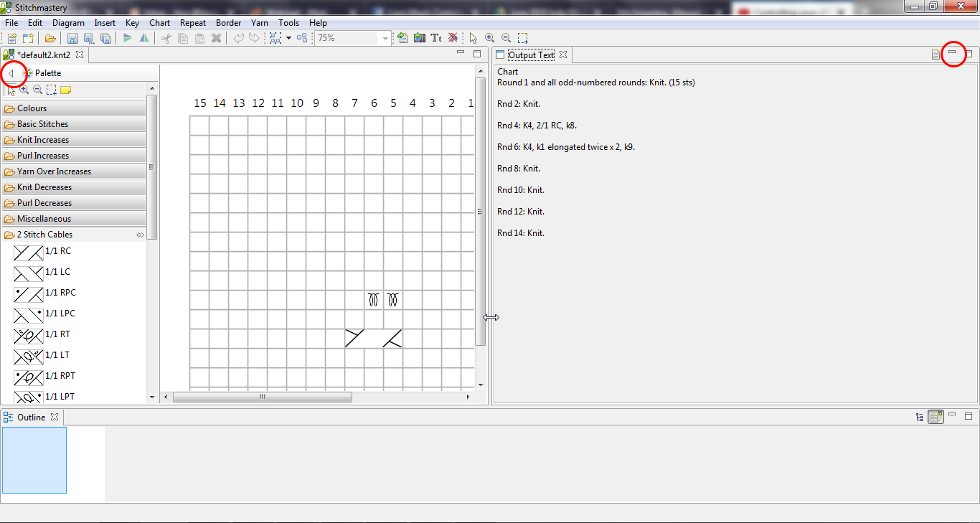The image size is (980, 523).
Task: Toggle the Outline tree view button
Action: click(920, 417)
